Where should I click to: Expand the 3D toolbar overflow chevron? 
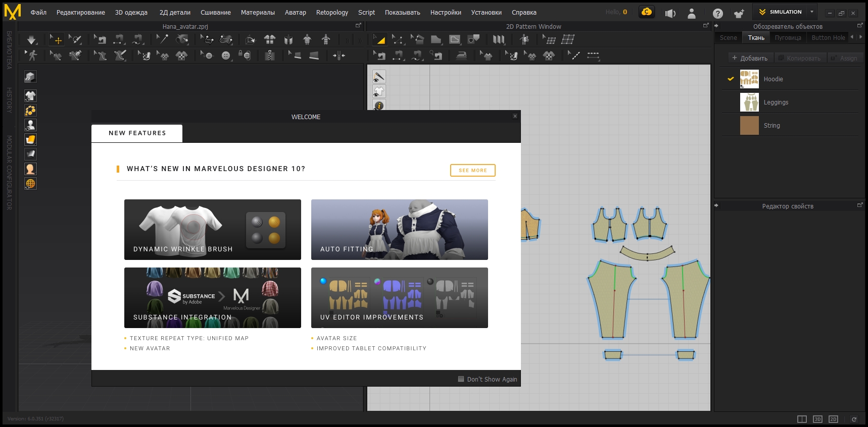click(347, 40)
